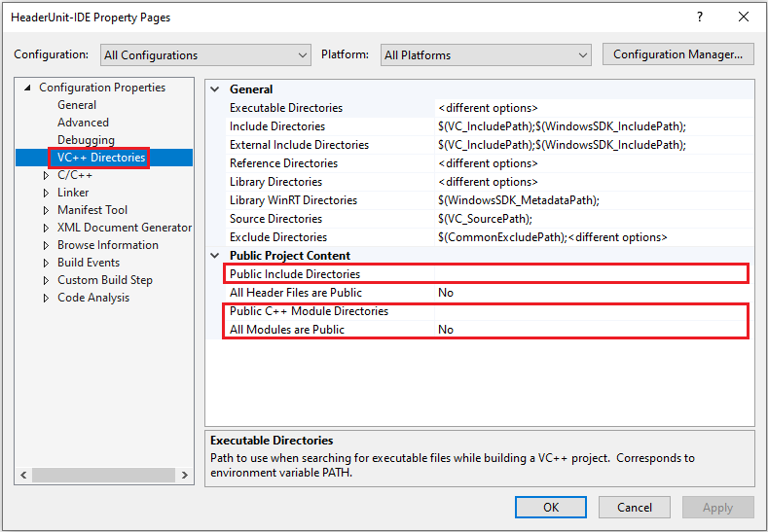
Task: Select the C/C++ tree label
Action: [75, 175]
